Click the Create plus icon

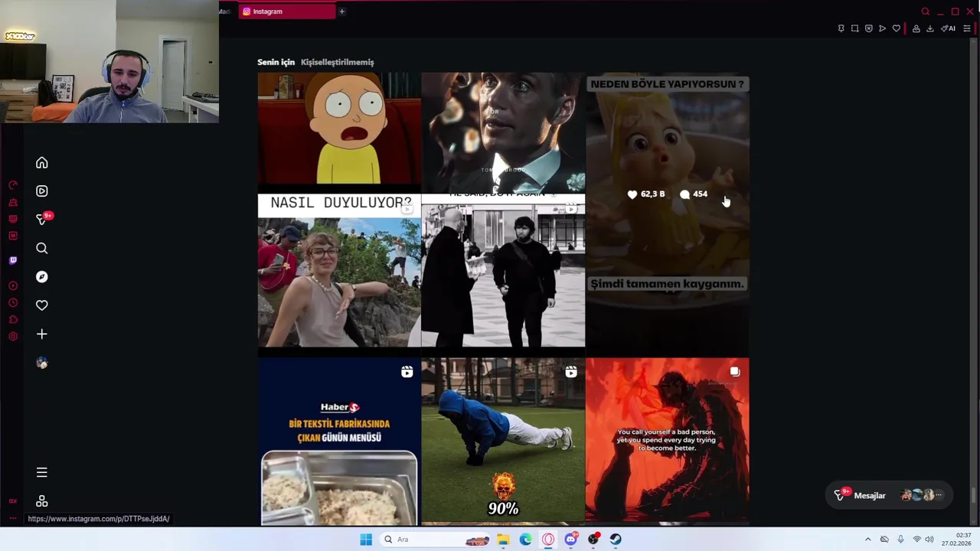42,334
